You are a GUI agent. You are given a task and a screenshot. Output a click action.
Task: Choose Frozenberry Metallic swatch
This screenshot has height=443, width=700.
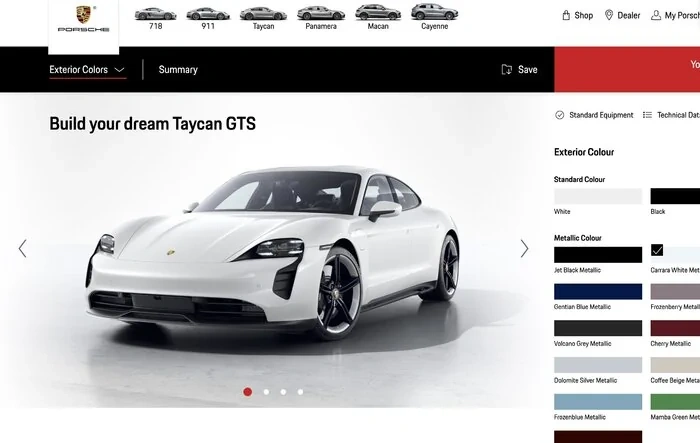(x=675, y=292)
